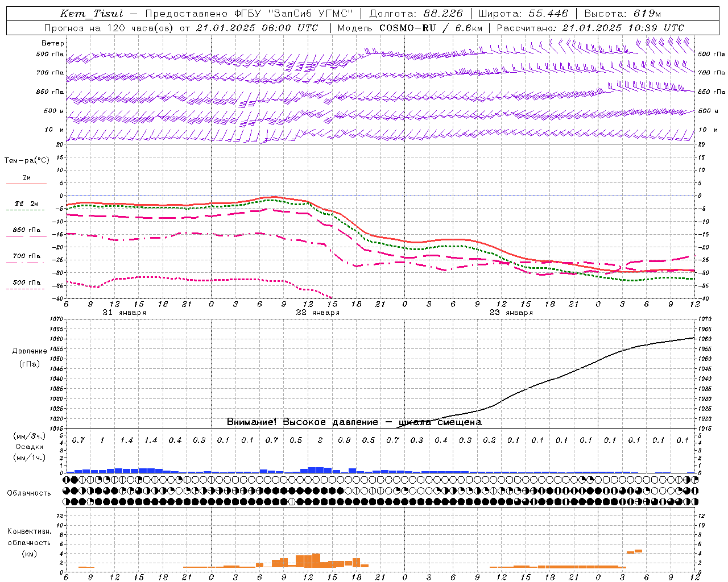Viewport: 728px width, 582px height.
Task: Click the cloud cover label Облачность
Action: (x=29, y=493)
